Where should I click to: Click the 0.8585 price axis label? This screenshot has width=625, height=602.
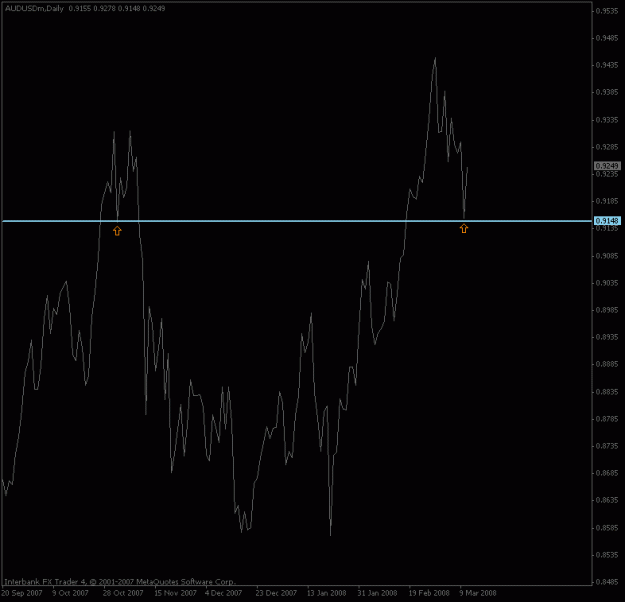pyautogui.click(x=607, y=528)
